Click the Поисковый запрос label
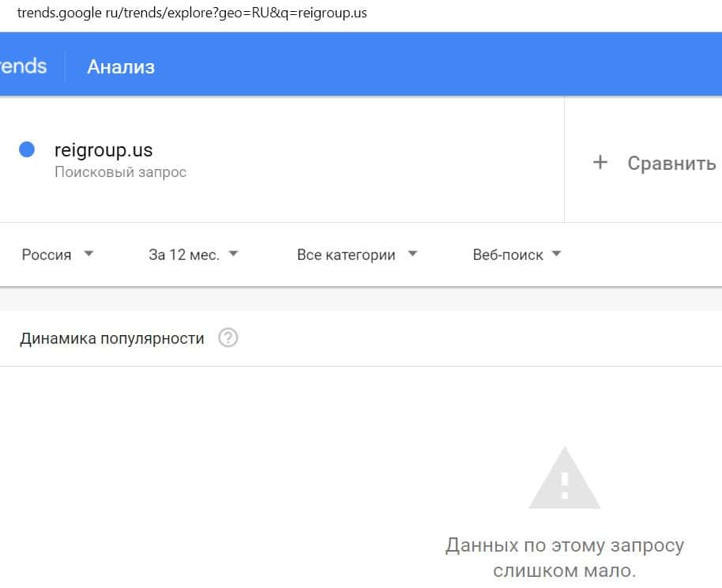This screenshot has height=588, width=722. (x=120, y=171)
